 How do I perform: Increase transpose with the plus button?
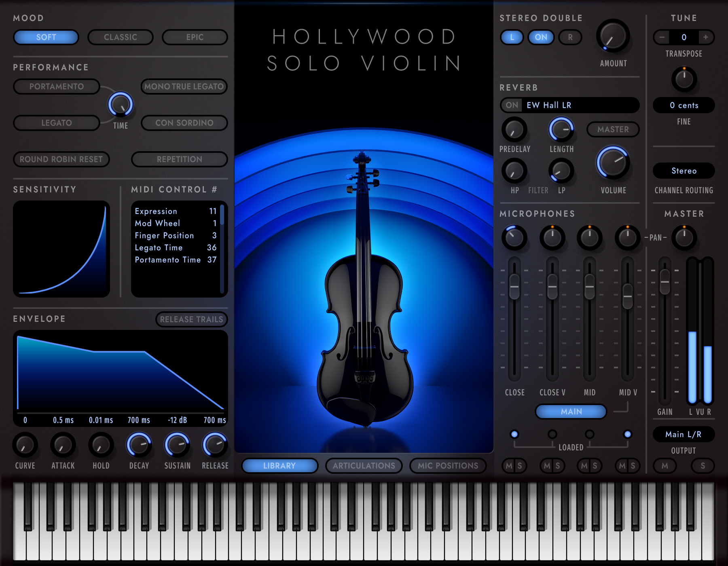[706, 37]
